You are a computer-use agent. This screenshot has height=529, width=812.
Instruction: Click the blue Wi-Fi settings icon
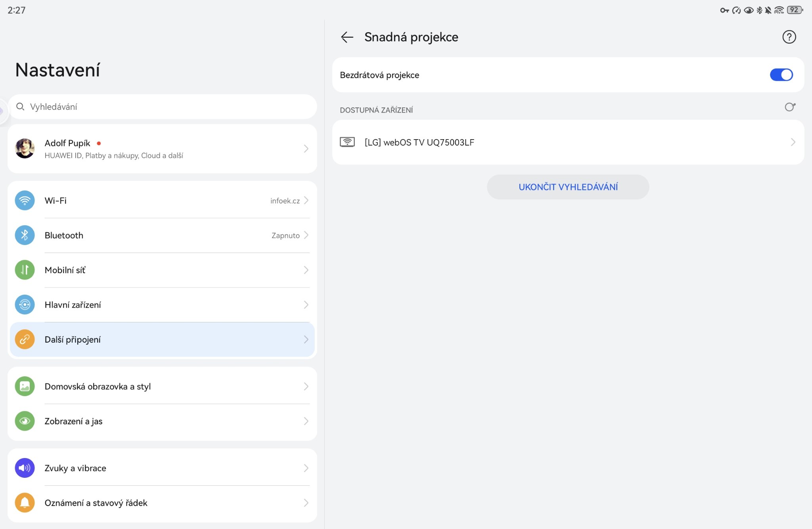pyautogui.click(x=25, y=201)
